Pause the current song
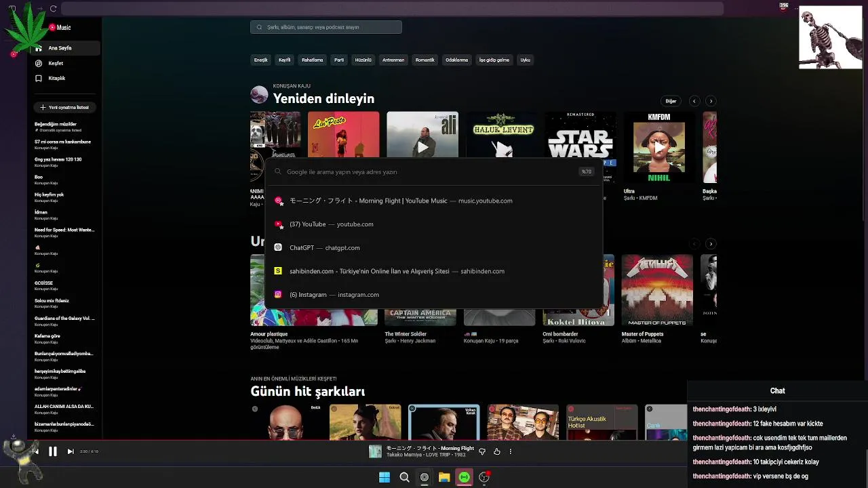 (x=52, y=451)
